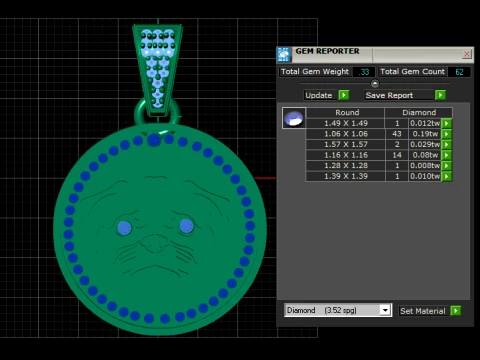480x360 pixels.
Task: Select the 1.16 X 1.16 size cell
Action: pyautogui.click(x=346, y=155)
